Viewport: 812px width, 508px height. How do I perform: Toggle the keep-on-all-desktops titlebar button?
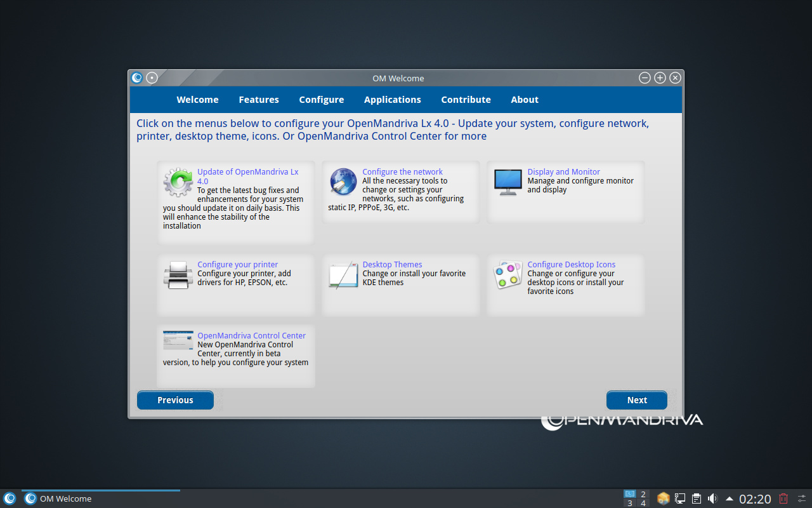(152, 78)
